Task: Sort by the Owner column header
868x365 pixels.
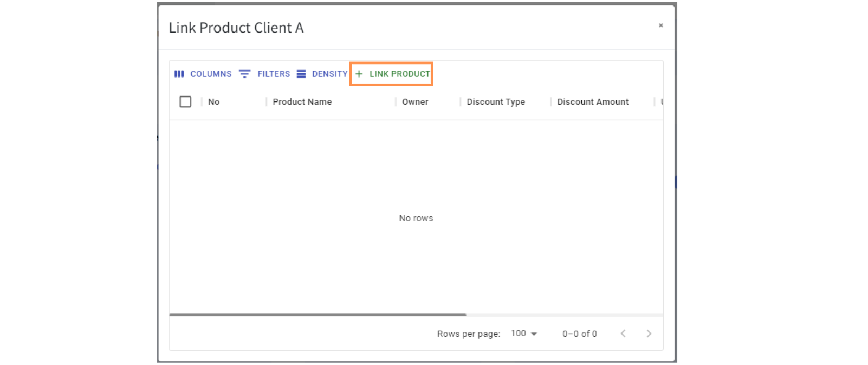Action: pos(415,102)
